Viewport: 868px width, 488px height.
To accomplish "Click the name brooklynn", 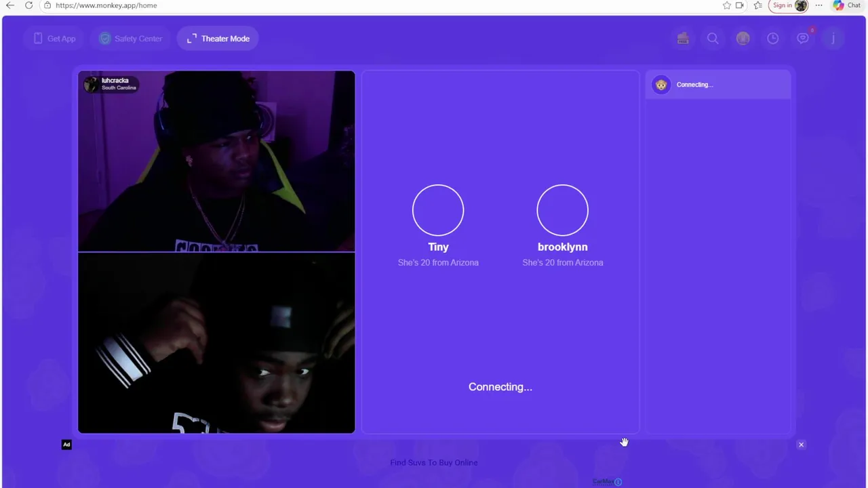I will 563,247.
